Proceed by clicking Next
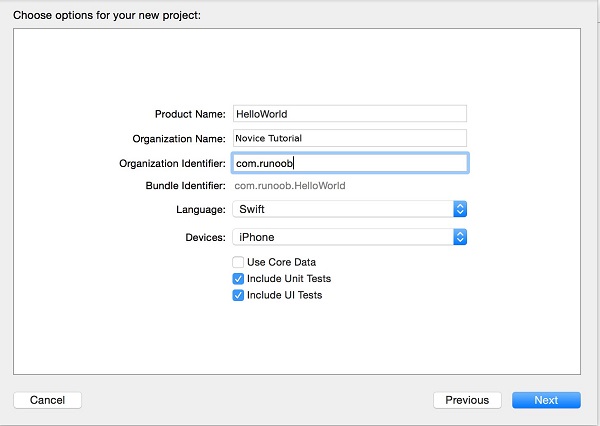The height and width of the screenshot is (426, 600). pyautogui.click(x=546, y=400)
